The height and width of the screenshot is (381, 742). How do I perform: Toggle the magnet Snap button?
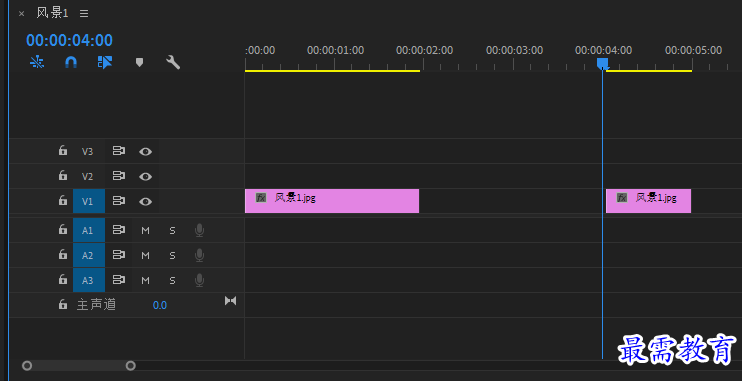71,62
